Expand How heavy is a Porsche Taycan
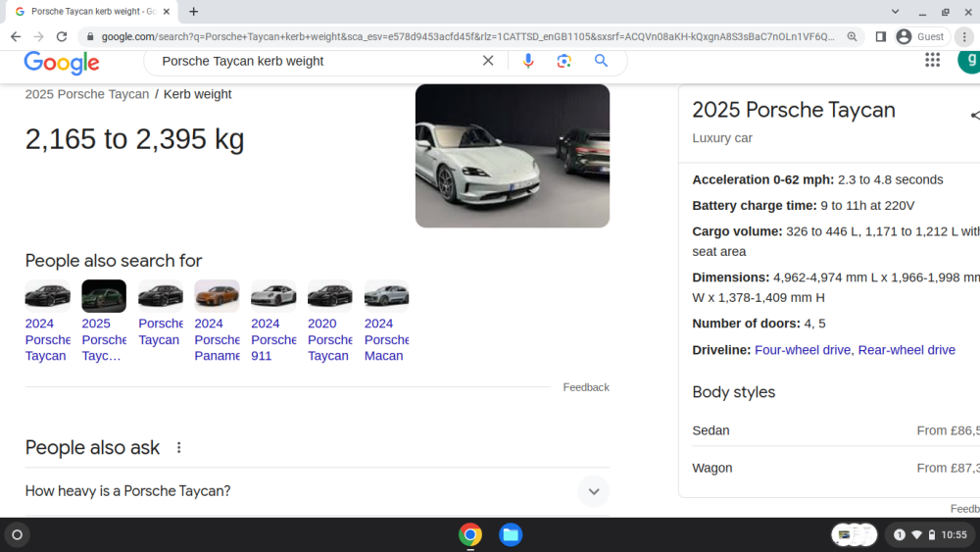980x552 pixels. 317,491
